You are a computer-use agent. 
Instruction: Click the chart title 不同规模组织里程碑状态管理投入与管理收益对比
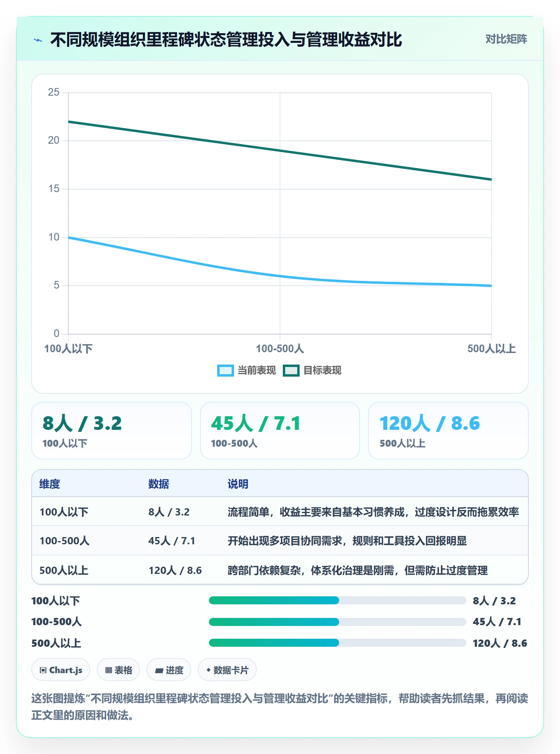[x=226, y=40]
